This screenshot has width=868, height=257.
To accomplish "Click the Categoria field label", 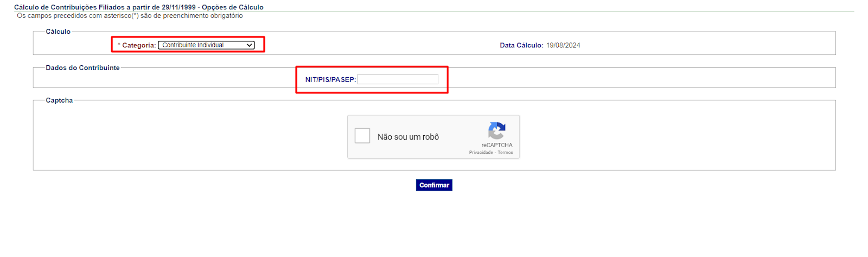I will point(139,45).
